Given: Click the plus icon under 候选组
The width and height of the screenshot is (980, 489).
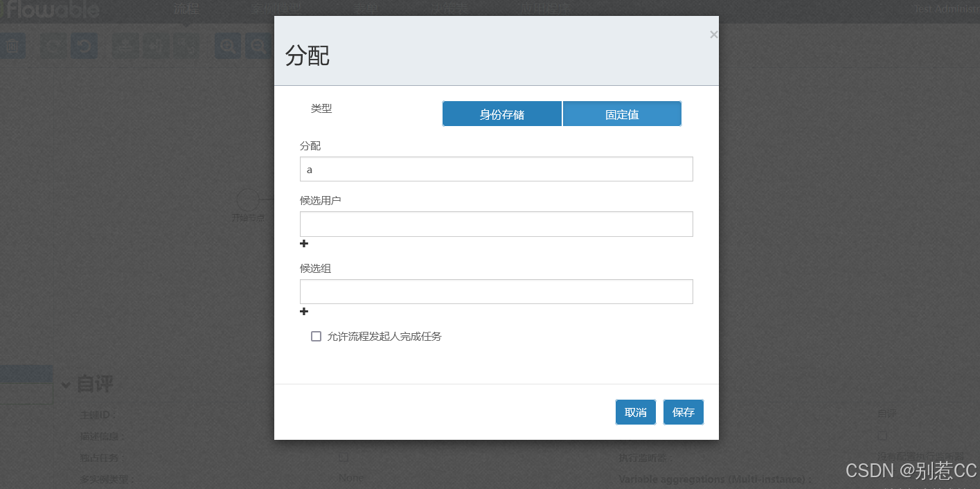Looking at the screenshot, I should [x=303, y=312].
